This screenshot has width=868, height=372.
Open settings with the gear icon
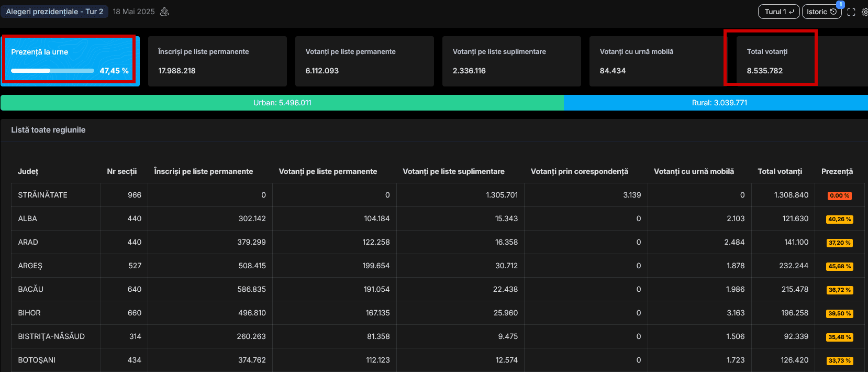point(864,12)
